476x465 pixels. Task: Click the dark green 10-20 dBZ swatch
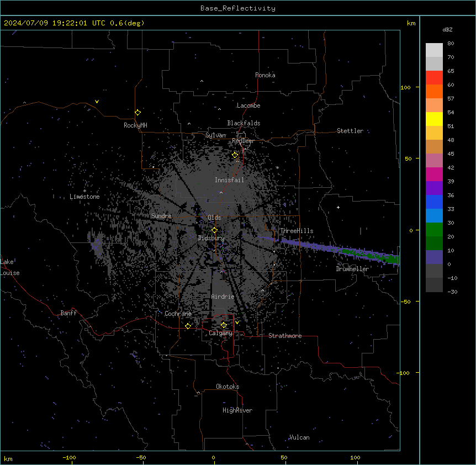click(x=434, y=244)
